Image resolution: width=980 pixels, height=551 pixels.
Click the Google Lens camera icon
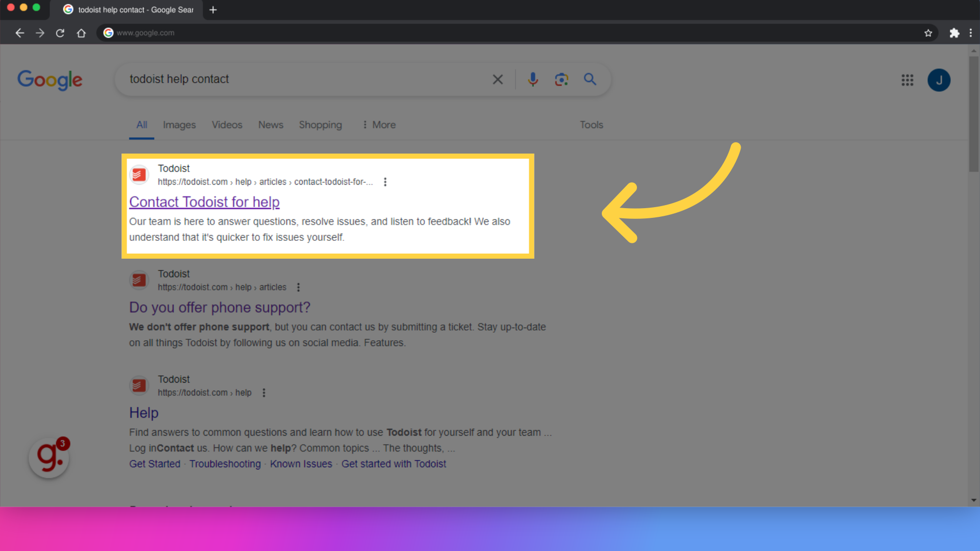[561, 80]
